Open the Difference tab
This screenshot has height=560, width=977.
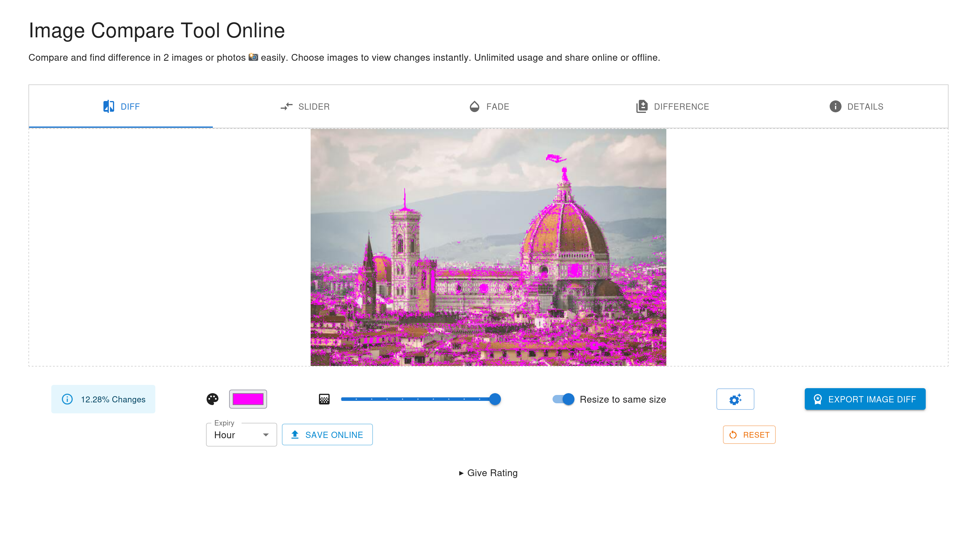pos(673,107)
